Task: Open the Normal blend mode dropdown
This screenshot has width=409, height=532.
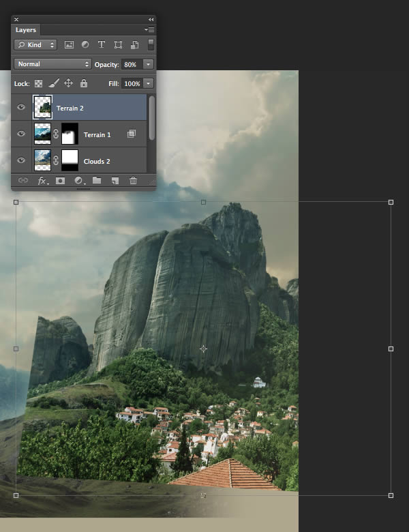Action: click(x=52, y=64)
